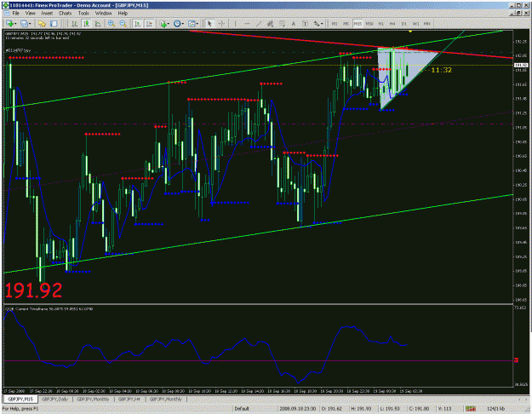Expand the Arrows objects dropdown arrow
The height and width of the screenshot is (414, 532).
tap(322, 24)
